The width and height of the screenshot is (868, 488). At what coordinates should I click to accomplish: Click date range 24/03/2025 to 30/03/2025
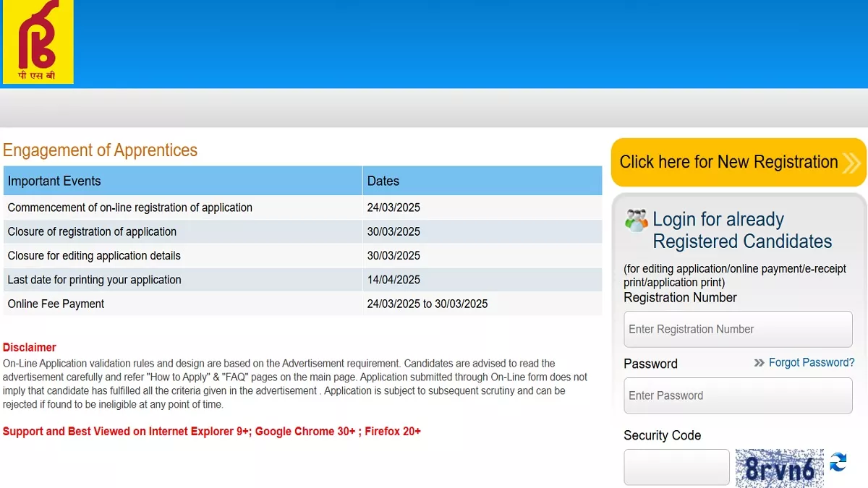pos(427,304)
